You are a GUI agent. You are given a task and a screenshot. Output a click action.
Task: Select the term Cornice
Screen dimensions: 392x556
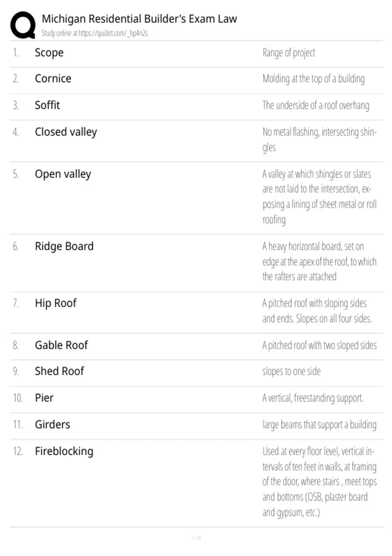53,78
